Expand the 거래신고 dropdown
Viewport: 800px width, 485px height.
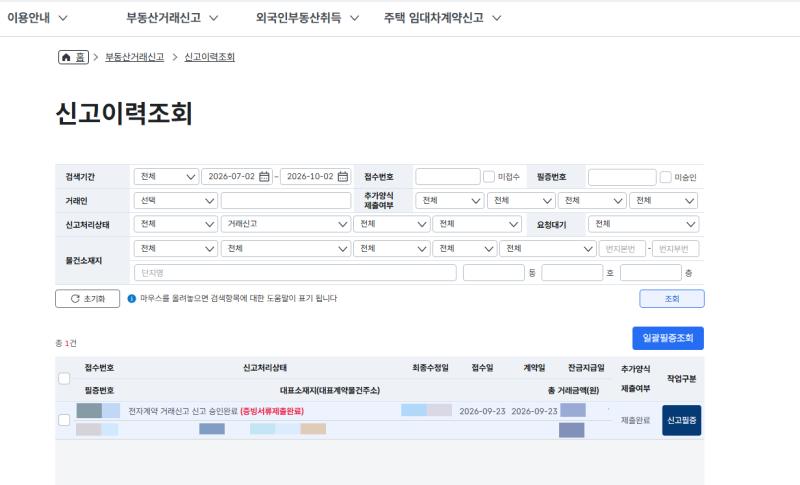pos(286,224)
